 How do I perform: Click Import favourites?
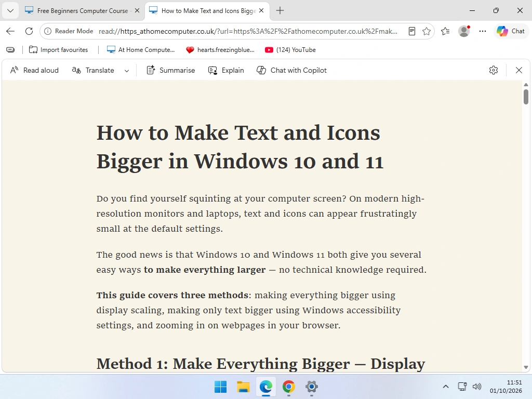[58, 50]
